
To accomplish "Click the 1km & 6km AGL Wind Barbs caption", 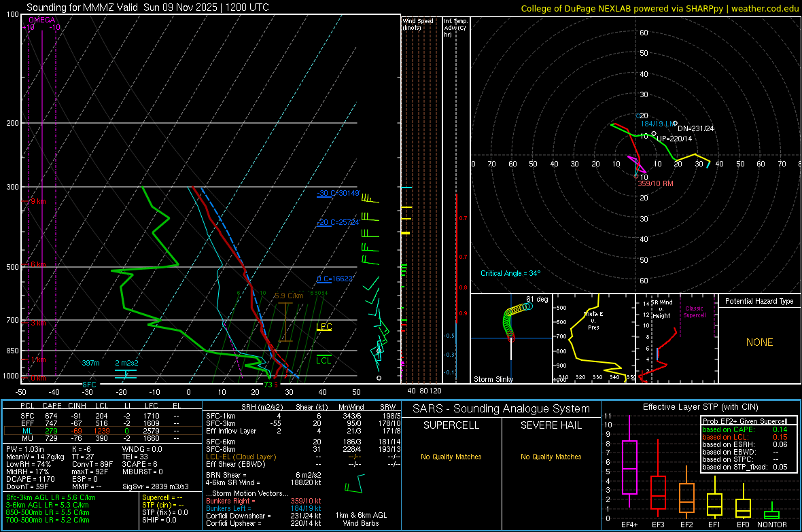I will 361,519.
